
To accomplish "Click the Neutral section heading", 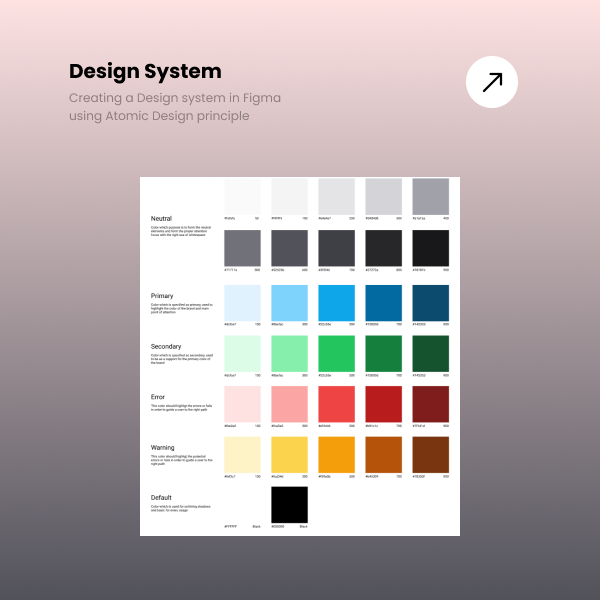I will [161, 219].
